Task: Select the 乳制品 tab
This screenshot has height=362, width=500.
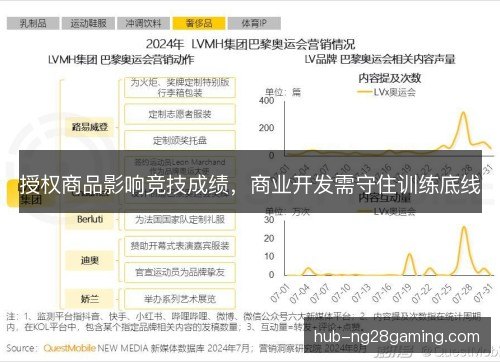Action: [x=33, y=23]
